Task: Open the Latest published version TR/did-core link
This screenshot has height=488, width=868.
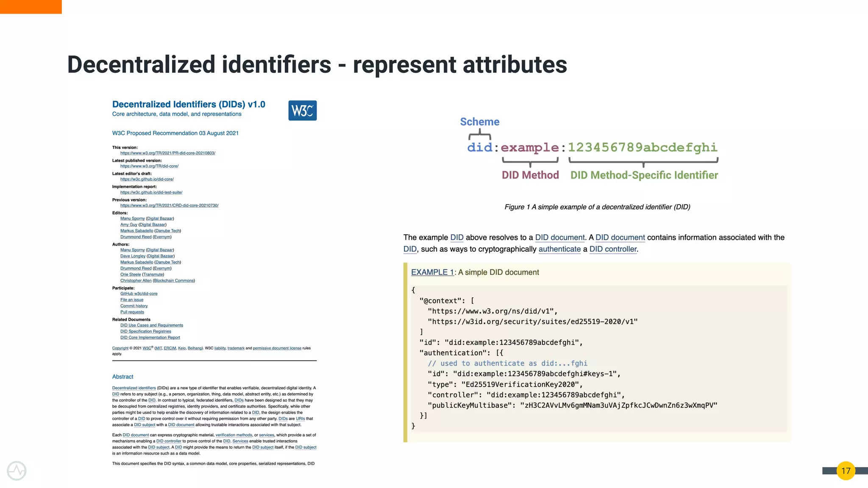Action: pos(149,166)
